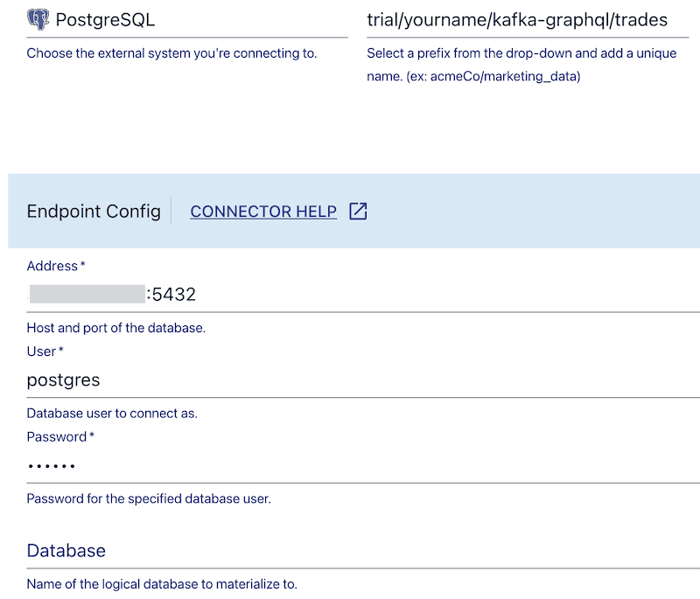Click the Endpoint Config section header
This screenshot has width=700, height=599.
pyautogui.click(x=93, y=212)
